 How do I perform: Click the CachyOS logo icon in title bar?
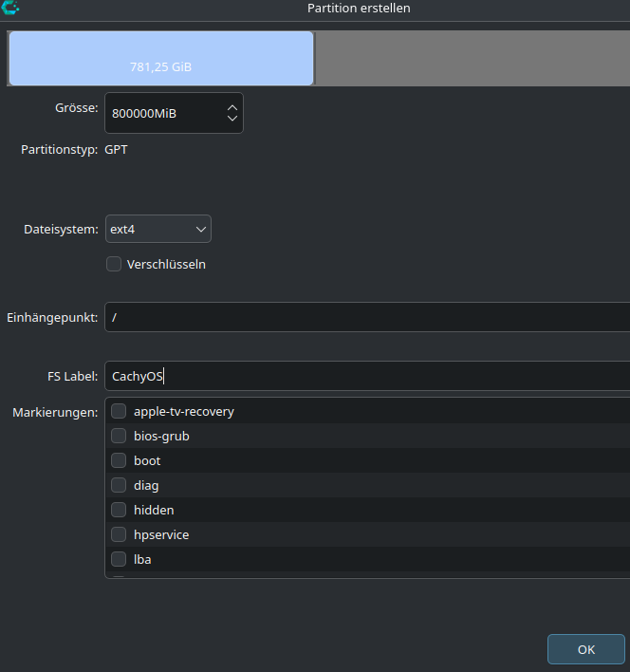pyautogui.click(x=9, y=7)
